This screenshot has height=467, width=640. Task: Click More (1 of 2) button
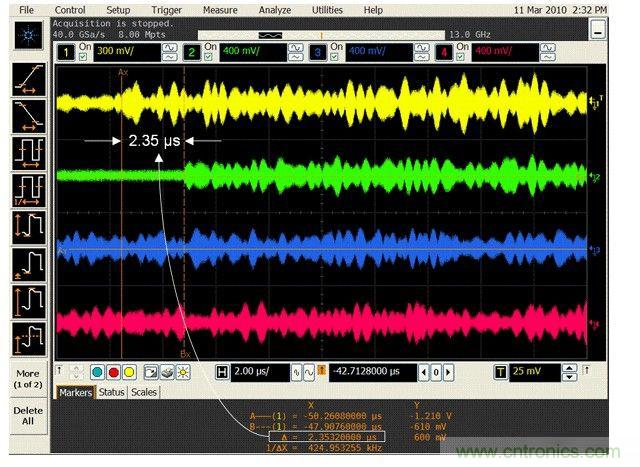coord(28,380)
